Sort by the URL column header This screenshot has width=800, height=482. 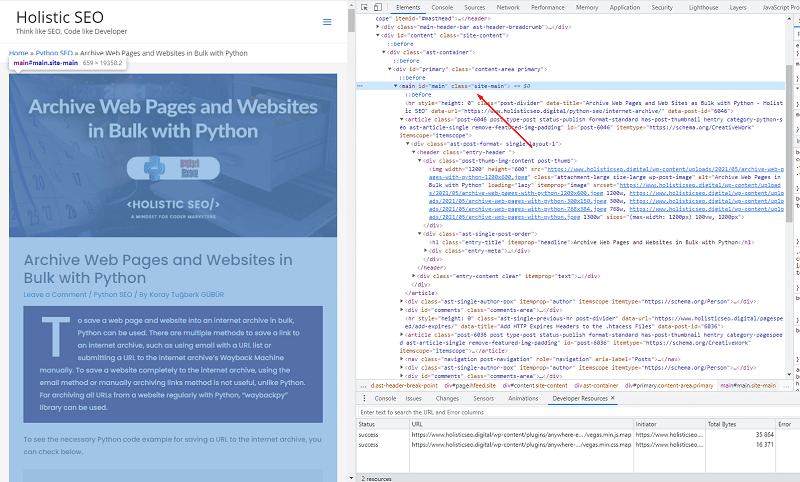[521, 424]
